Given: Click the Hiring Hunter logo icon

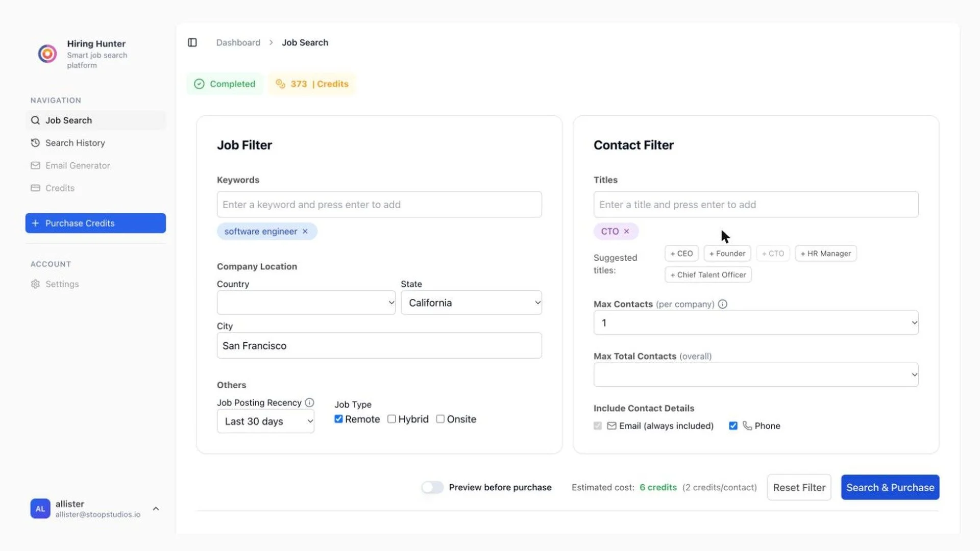Looking at the screenshot, I should click(47, 54).
